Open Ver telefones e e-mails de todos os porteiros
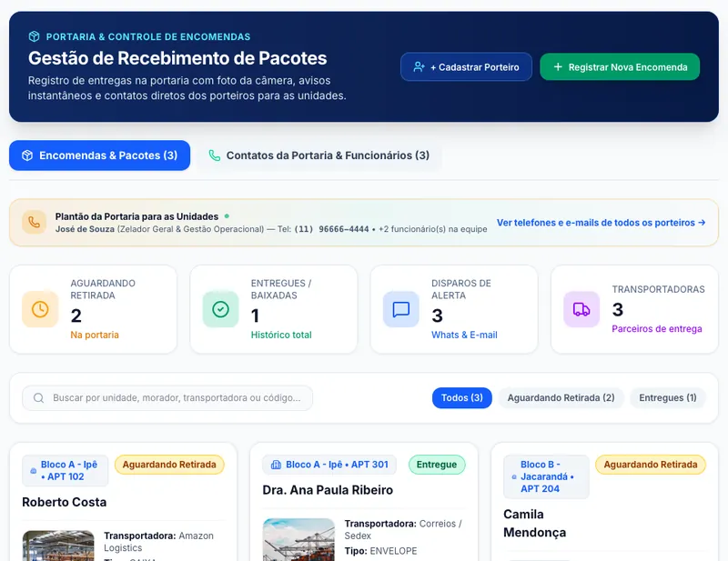Image resolution: width=728 pixels, height=561 pixels. pos(602,223)
